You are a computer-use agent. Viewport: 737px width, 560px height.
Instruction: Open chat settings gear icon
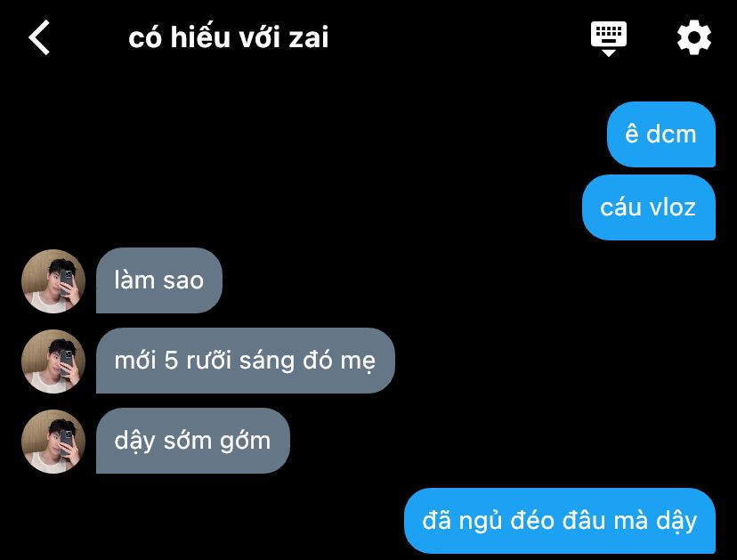[693, 37]
